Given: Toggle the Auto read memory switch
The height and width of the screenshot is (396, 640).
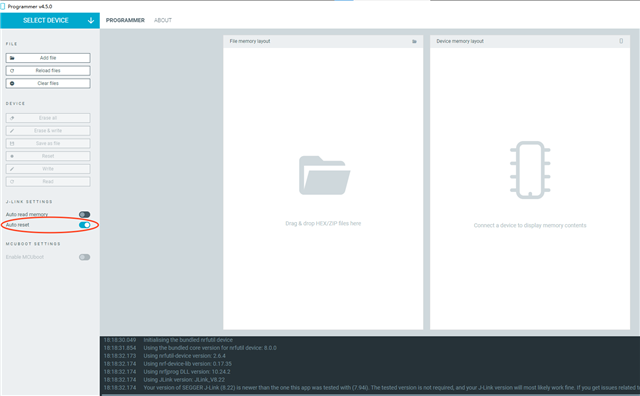Looking at the screenshot, I should [x=84, y=214].
